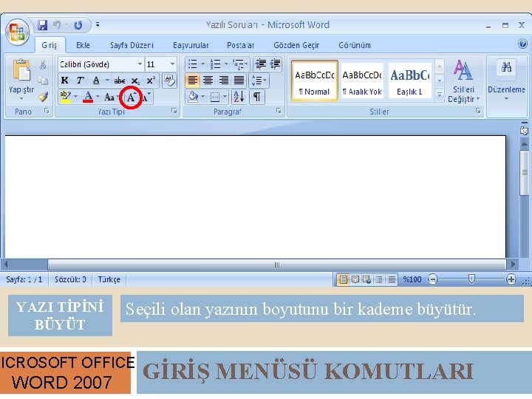Align text left
This screenshot has height=399, width=532.
192,81
